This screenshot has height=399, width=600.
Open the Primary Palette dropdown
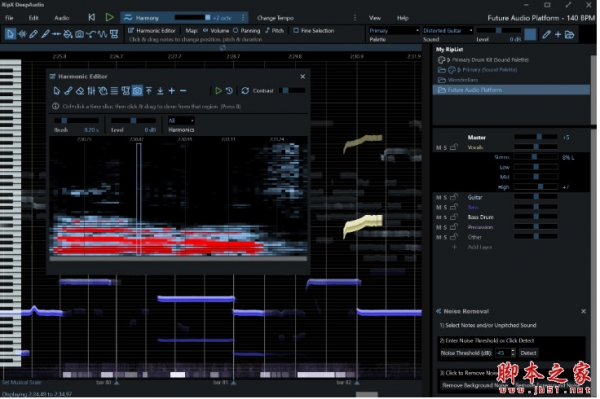(395, 31)
